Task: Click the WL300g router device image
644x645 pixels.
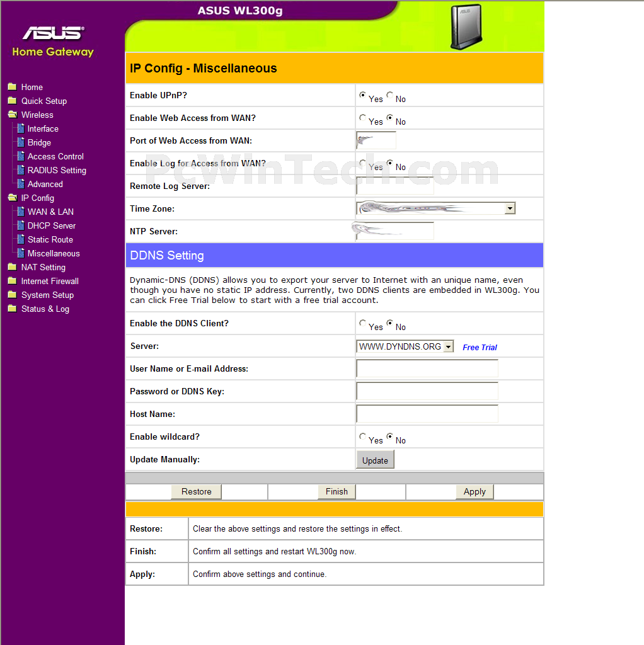Action: click(x=466, y=26)
